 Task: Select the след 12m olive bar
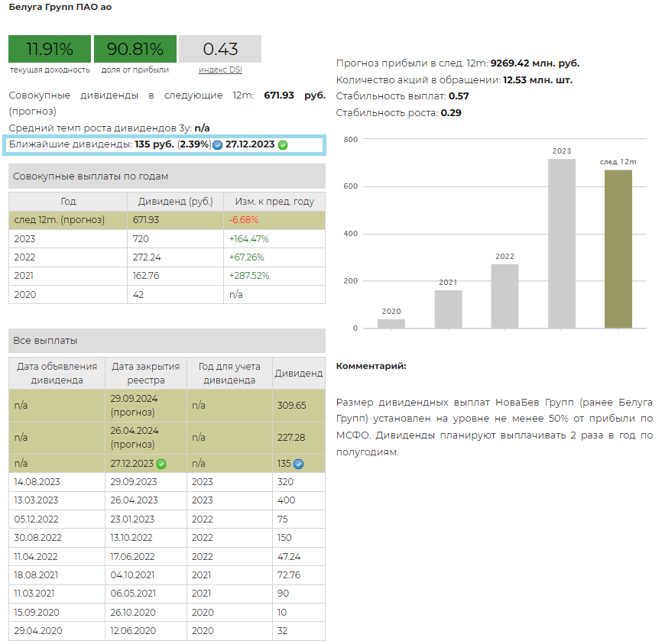(x=618, y=249)
